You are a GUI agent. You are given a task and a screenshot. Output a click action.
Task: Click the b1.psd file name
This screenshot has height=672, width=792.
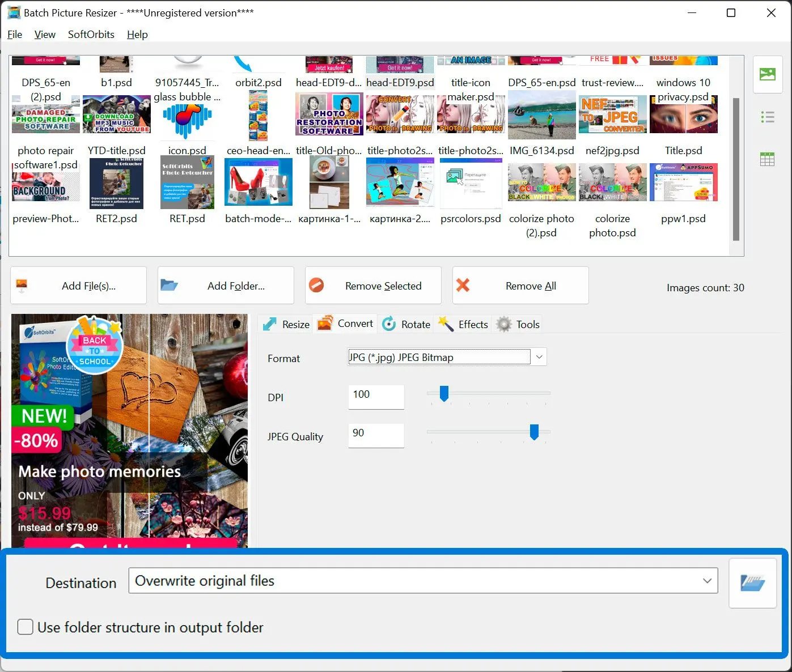click(116, 83)
